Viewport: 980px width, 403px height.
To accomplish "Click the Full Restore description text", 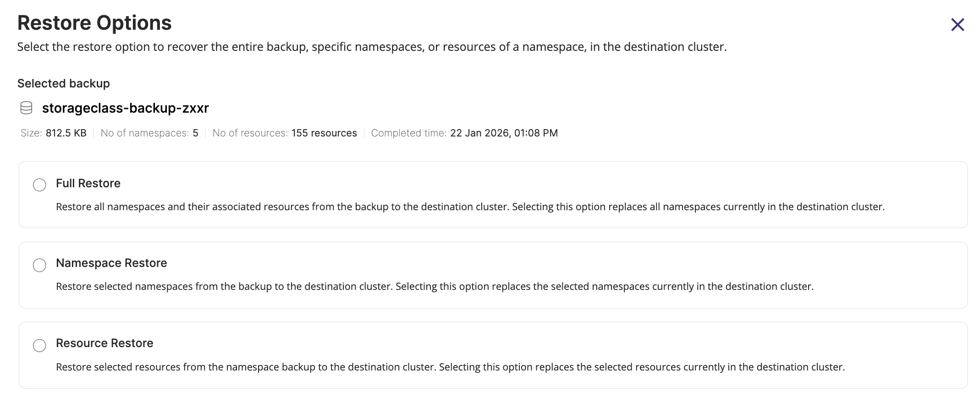I will pyautogui.click(x=470, y=207).
